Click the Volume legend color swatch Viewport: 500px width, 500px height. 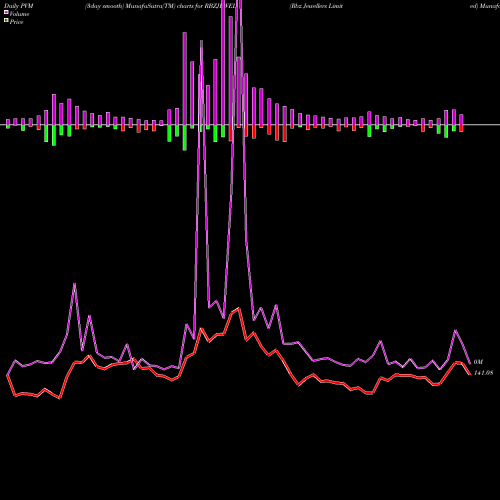point(6,13)
